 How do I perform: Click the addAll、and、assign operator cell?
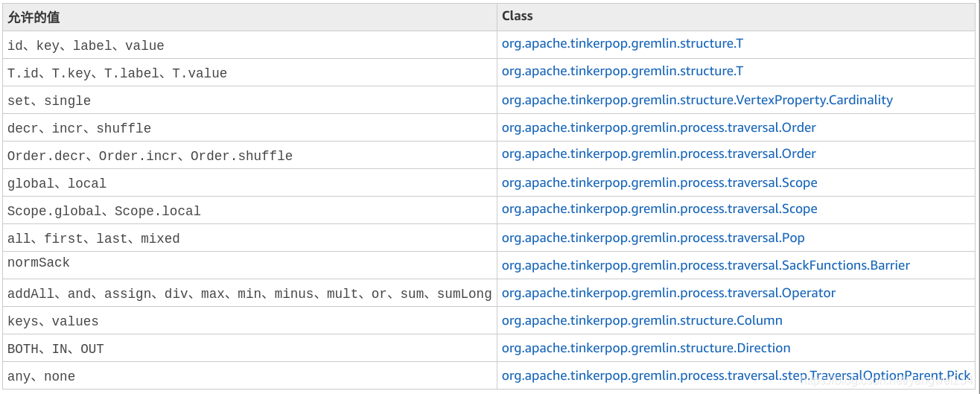click(x=250, y=293)
